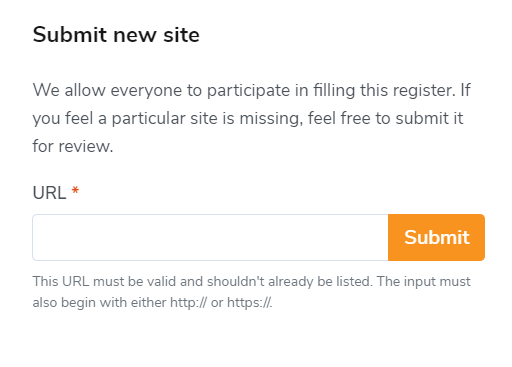Image resolution: width=512 pixels, height=367 pixels.
Task: Click the 'Submit new site' heading
Action: point(116,35)
